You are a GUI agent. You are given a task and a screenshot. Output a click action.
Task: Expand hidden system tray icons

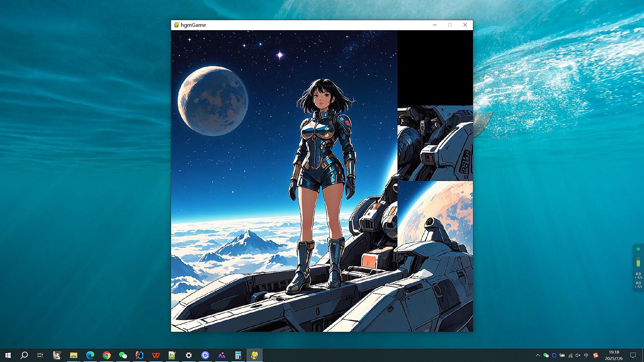coord(538,355)
